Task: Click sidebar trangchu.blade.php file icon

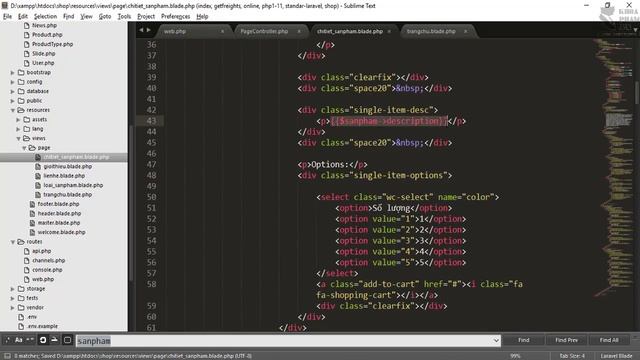Action: coord(38,195)
